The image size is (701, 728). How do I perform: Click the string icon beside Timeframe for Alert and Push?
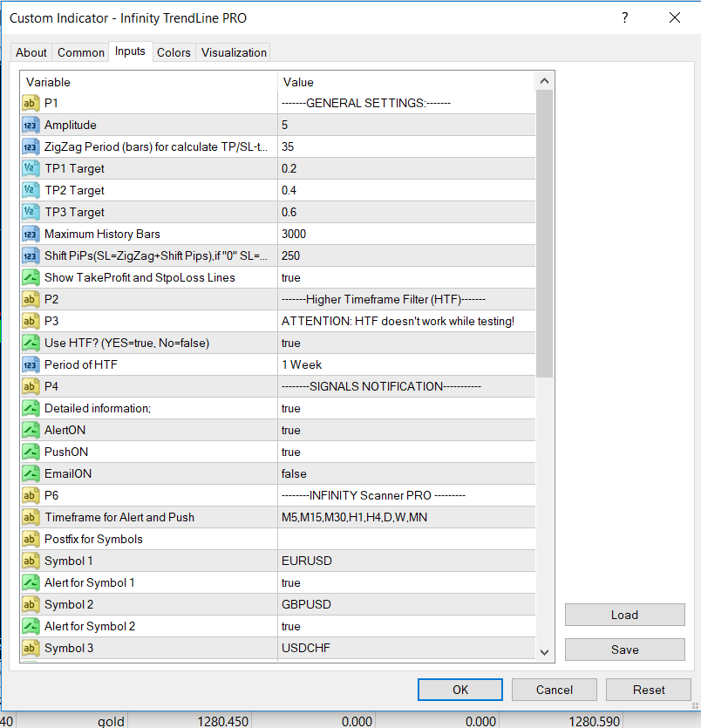pos(31,518)
